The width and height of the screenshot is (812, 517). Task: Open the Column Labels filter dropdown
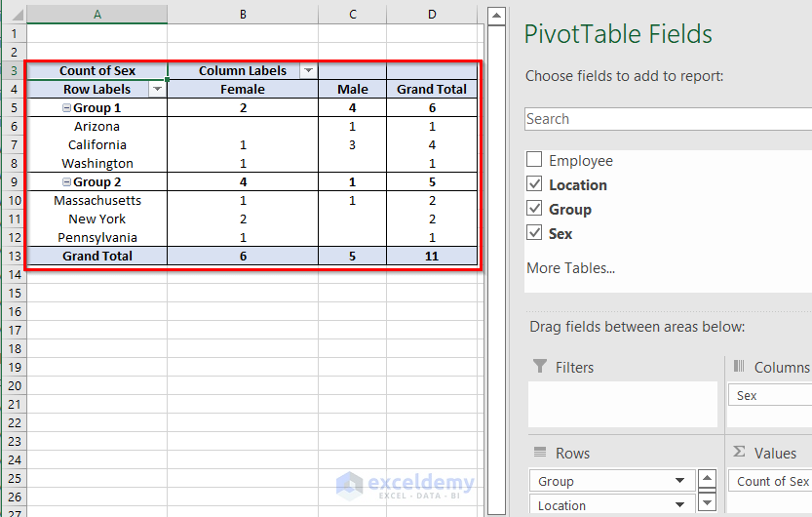[x=309, y=70]
